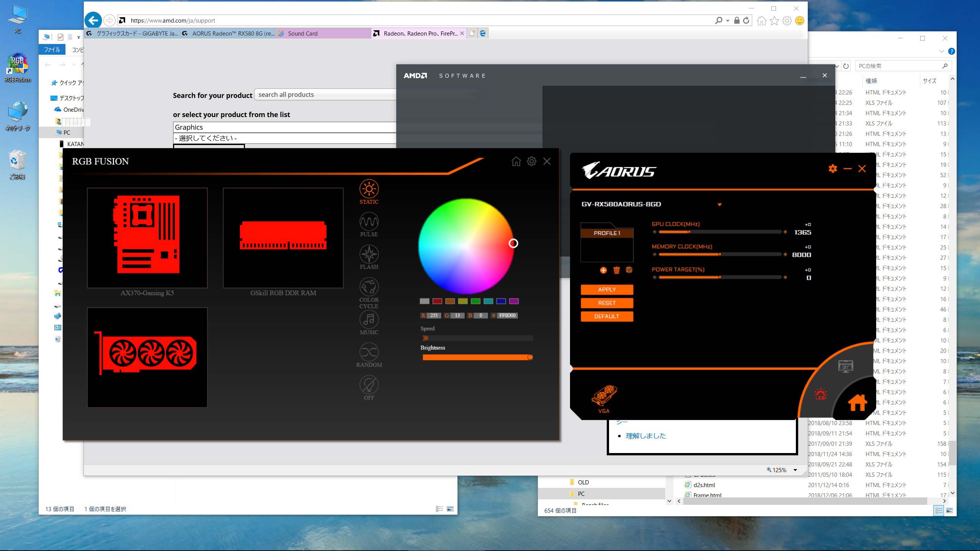This screenshot has width=980, height=551.
Task: Pick the RANDOM lighting mode icon
Action: click(x=369, y=352)
